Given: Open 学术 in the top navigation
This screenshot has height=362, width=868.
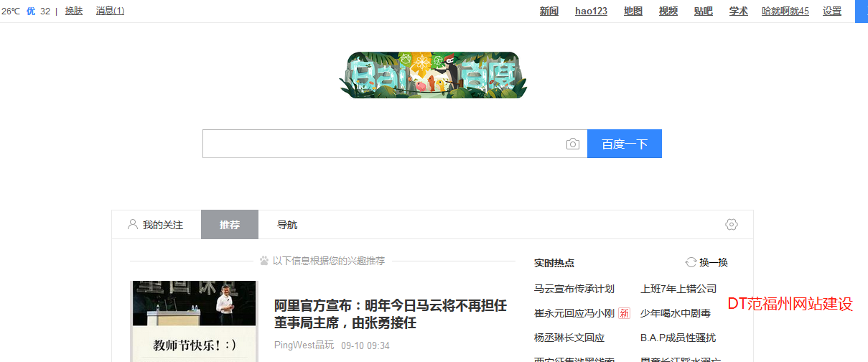Looking at the screenshot, I should click(x=739, y=11).
